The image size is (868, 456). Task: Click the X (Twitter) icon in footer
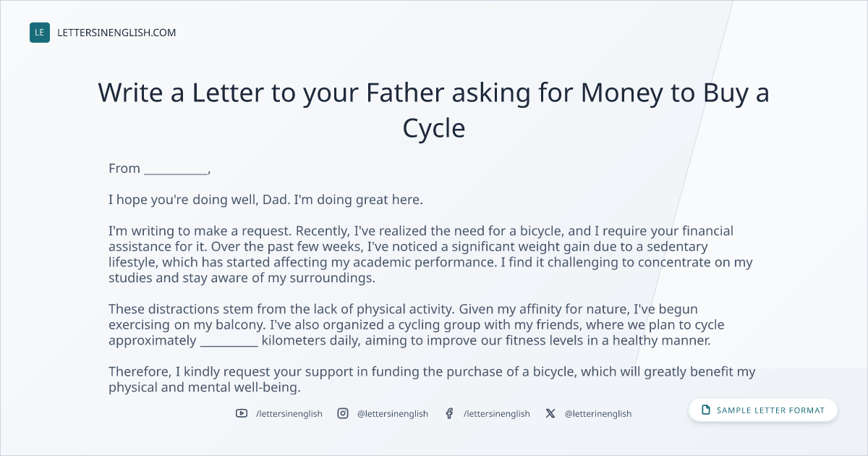(x=550, y=413)
